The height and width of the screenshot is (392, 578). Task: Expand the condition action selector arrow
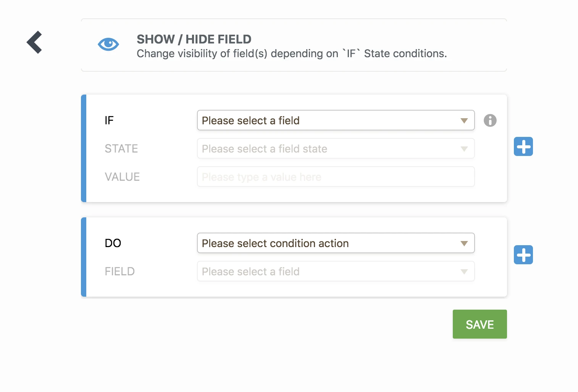(x=464, y=243)
